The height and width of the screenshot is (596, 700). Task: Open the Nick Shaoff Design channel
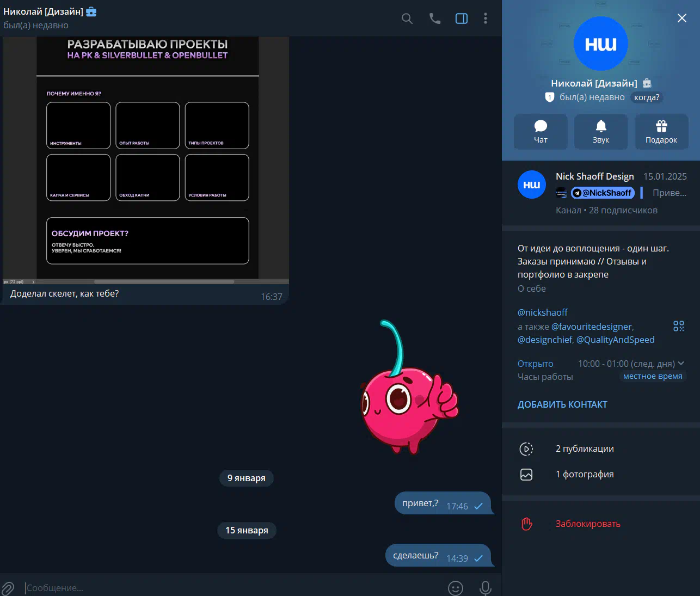tap(601, 193)
